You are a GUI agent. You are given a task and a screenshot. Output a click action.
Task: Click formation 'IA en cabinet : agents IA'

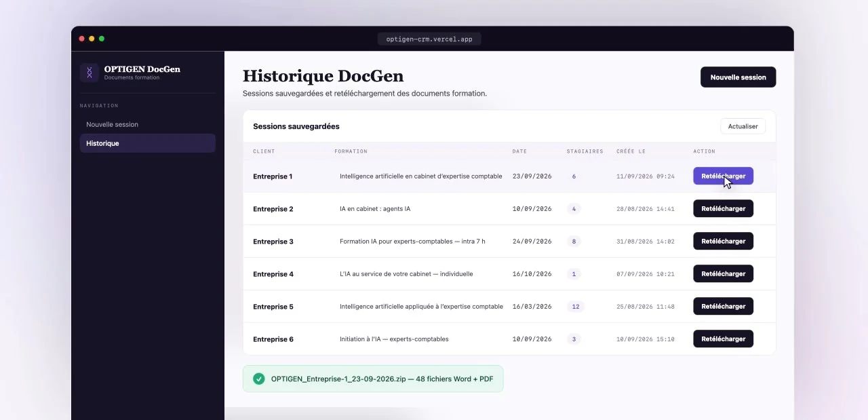pyautogui.click(x=375, y=209)
